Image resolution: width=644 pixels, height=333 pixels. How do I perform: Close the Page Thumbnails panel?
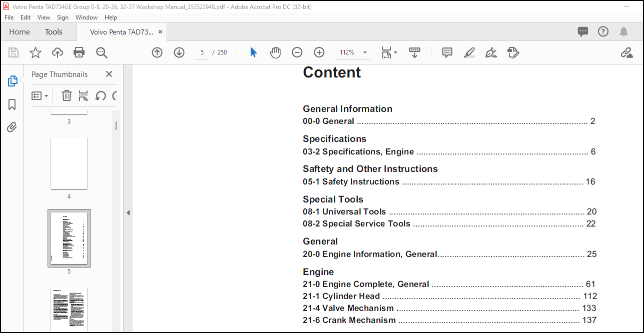[x=109, y=74]
